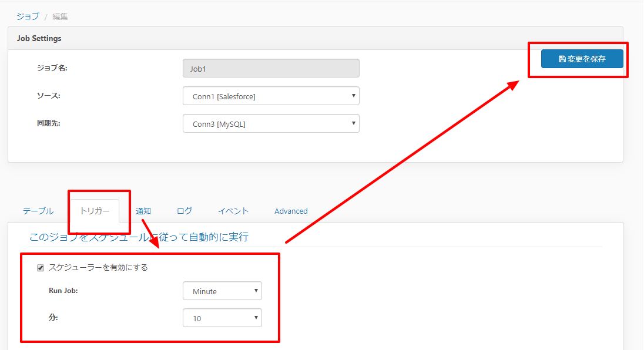Go to ジョブ breadcrumb link
Viewport: 644px width, 350px height.
point(28,16)
